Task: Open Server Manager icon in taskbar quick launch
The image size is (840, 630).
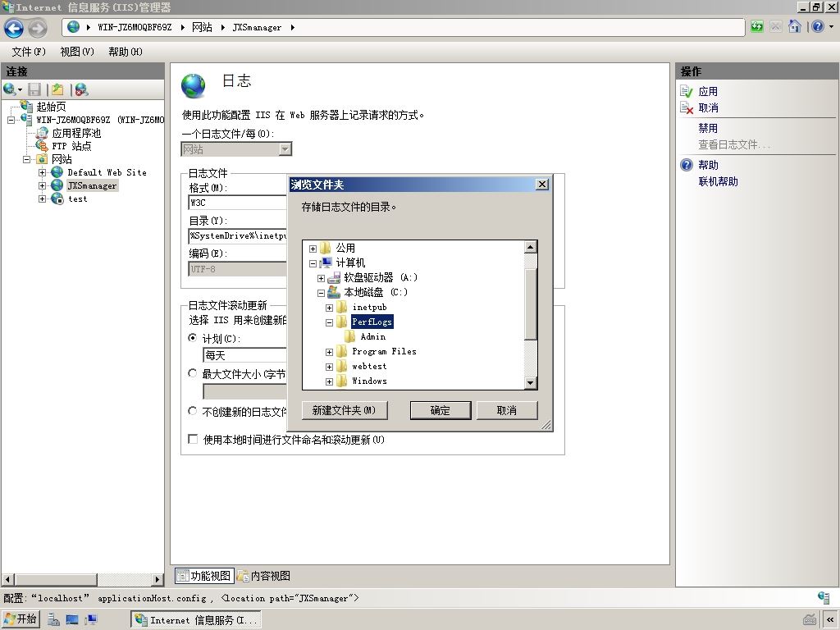Action: 53,620
